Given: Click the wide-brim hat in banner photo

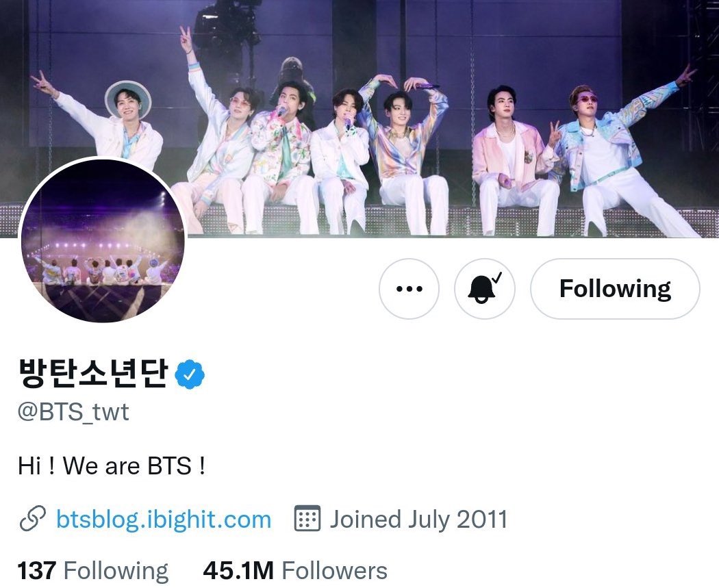Looking at the screenshot, I should point(127,98).
